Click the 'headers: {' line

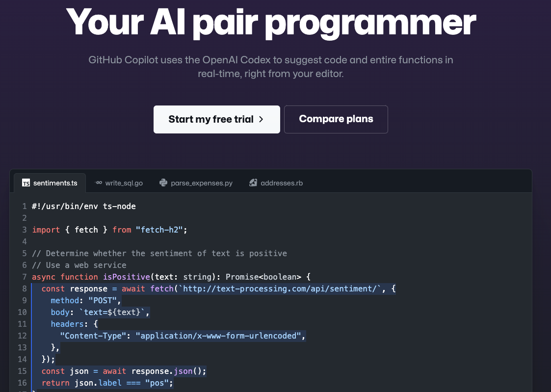tap(74, 324)
